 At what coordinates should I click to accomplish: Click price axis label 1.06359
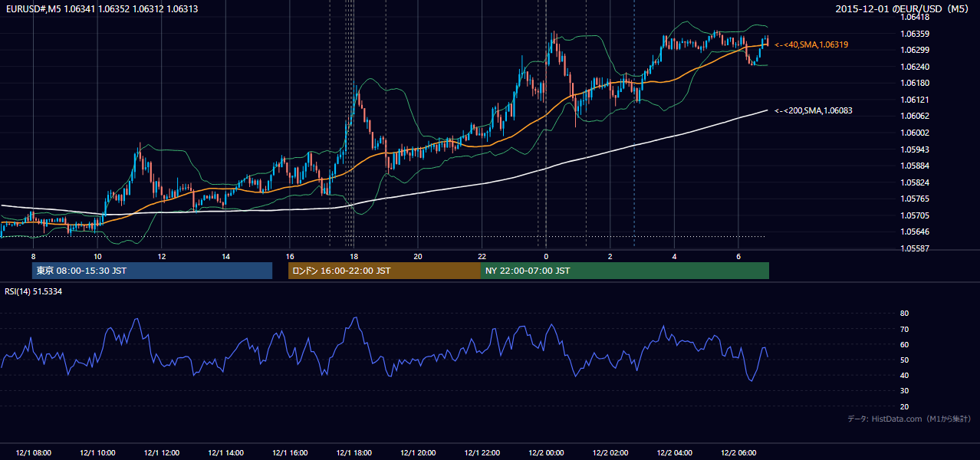pyautogui.click(x=916, y=34)
